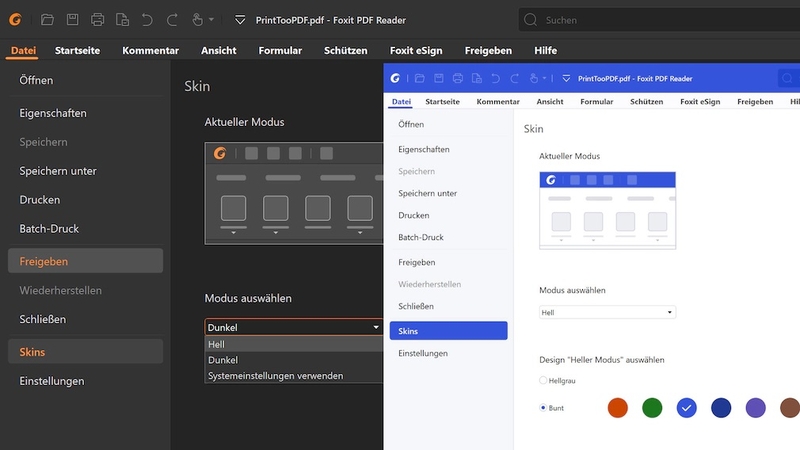Click Einstellungen in the dark sidebar
Image resolution: width=800 pixels, height=450 pixels.
(x=52, y=381)
